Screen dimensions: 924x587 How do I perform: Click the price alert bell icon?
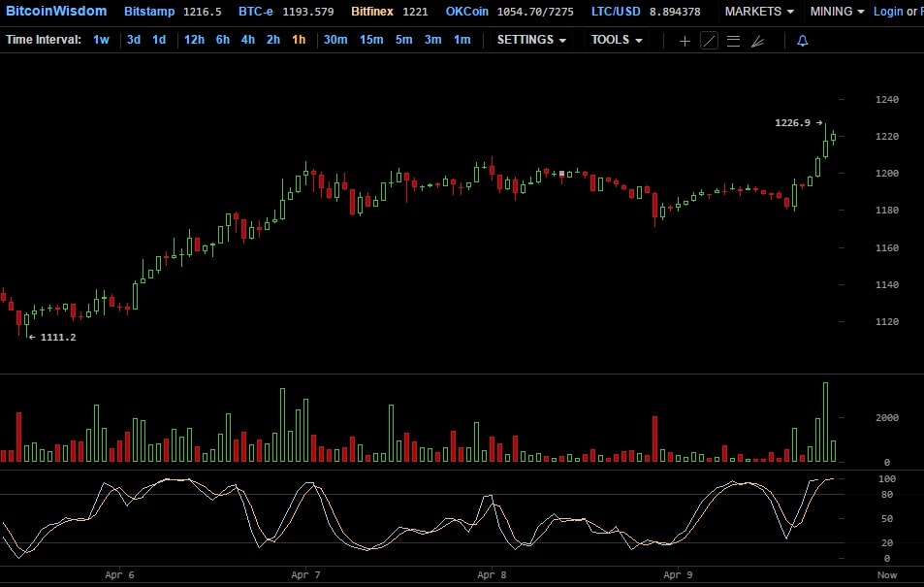(x=802, y=41)
